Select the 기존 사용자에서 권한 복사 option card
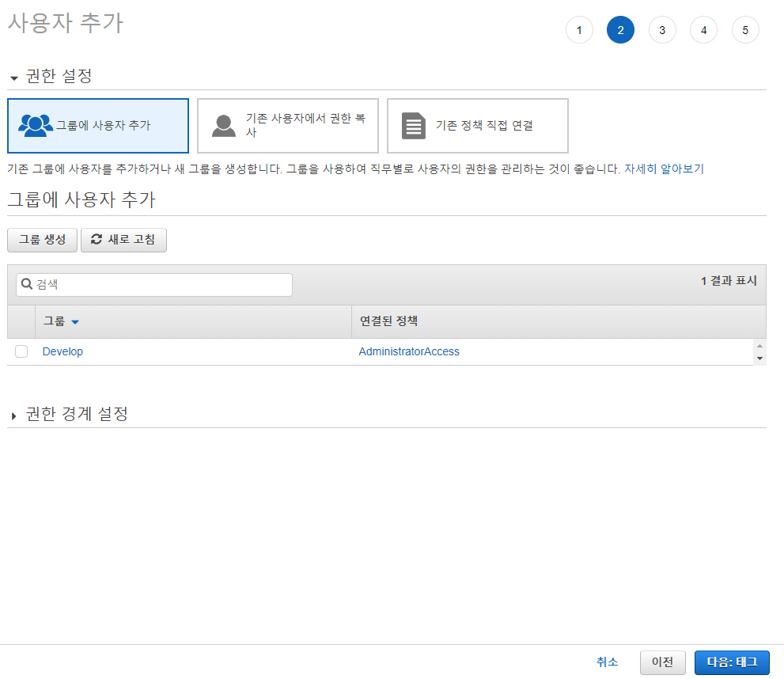 pyautogui.click(x=288, y=126)
